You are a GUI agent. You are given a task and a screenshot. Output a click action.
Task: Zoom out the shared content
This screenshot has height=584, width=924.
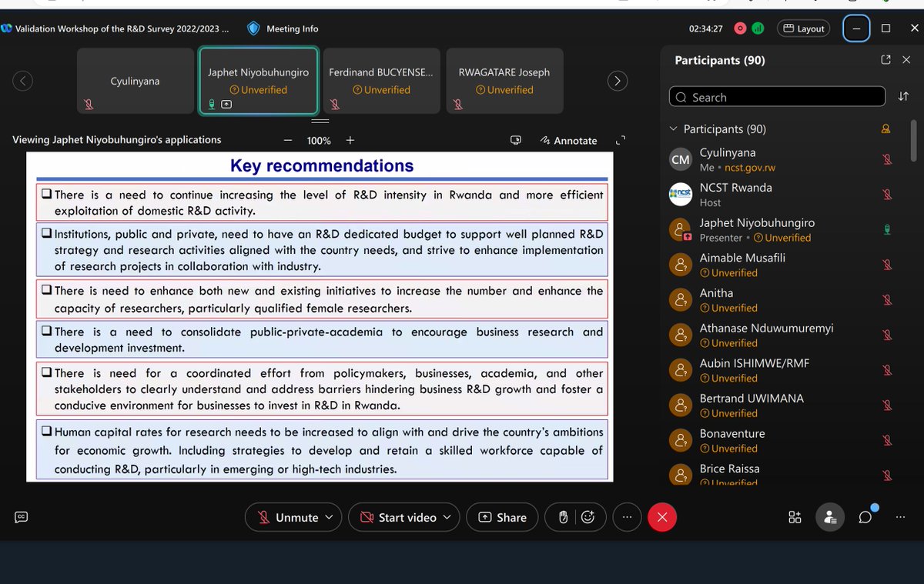point(288,140)
